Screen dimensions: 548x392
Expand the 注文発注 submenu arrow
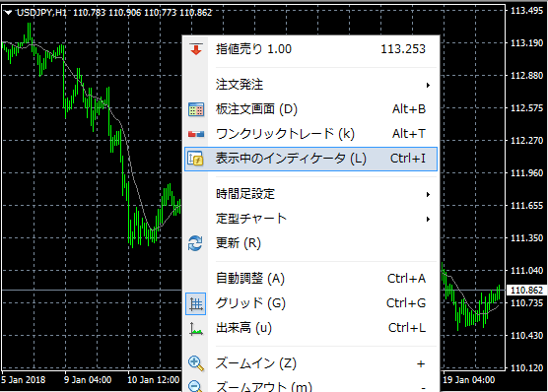point(428,85)
